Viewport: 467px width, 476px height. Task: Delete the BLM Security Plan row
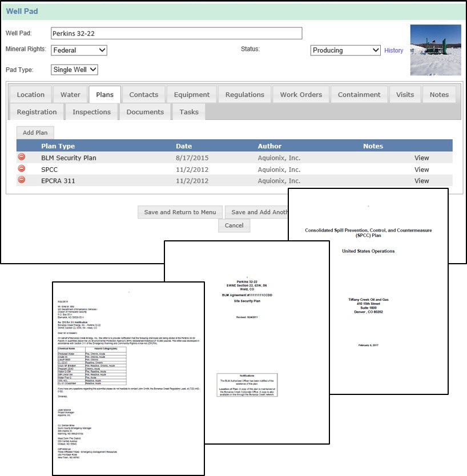[22, 157]
